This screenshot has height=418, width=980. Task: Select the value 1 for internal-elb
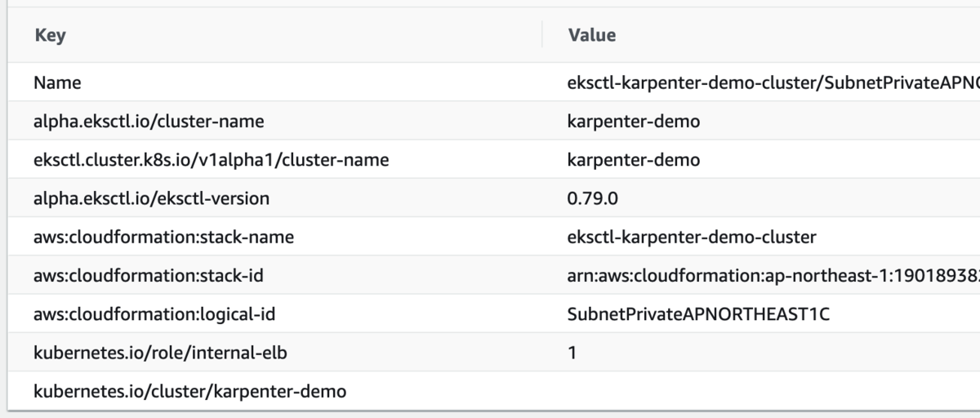[x=572, y=354]
